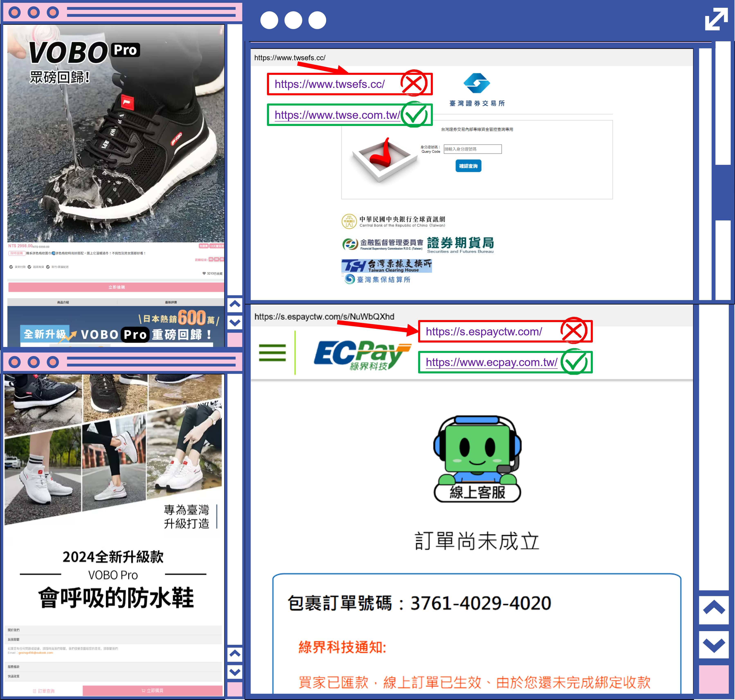Click the 限時搶購 tag

[x=17, y=253]
